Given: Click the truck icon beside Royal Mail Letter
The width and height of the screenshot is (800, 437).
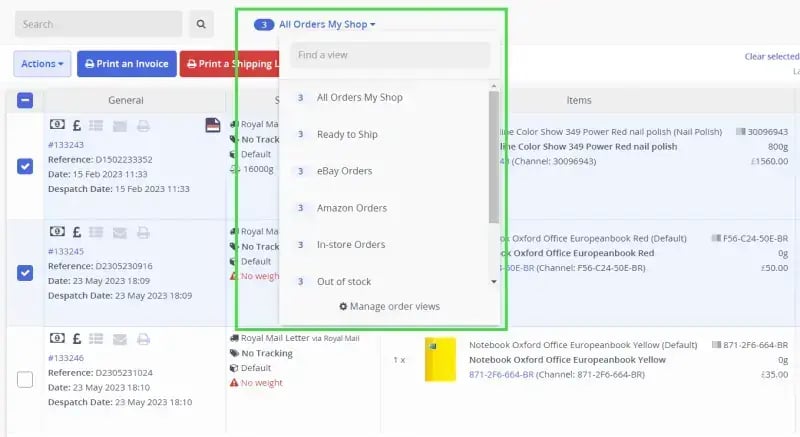Looking at the screenshot, I should click(x=234, y=338).
